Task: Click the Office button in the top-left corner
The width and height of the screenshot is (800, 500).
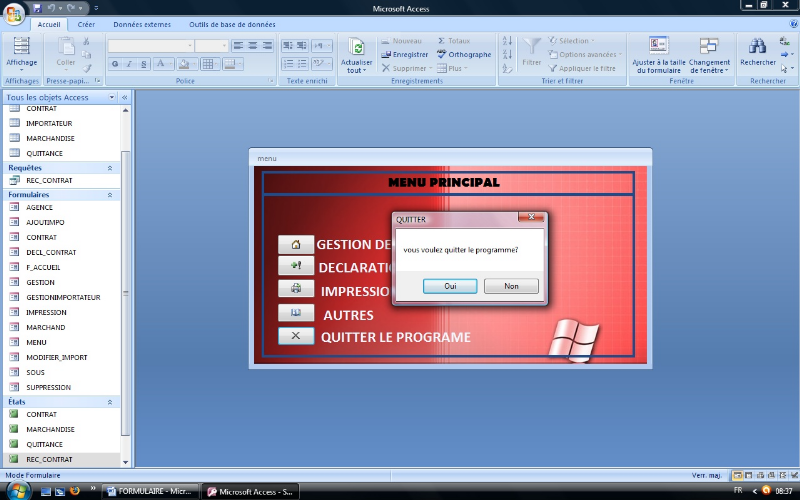Action: (14, 12)
